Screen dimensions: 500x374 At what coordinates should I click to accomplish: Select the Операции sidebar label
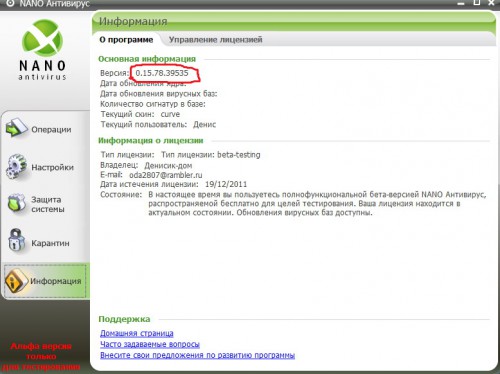click(x=51, y=130)
